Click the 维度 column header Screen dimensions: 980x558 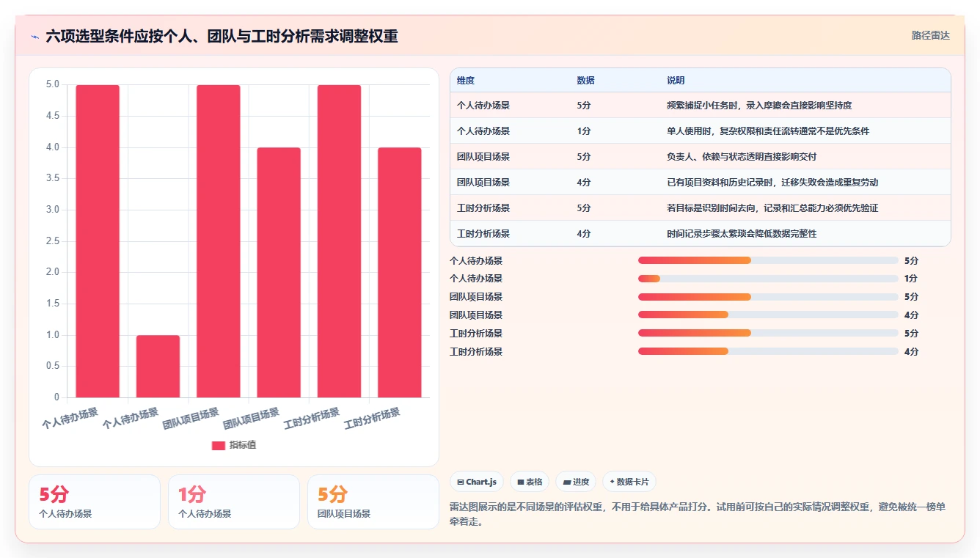pos(466,81)
